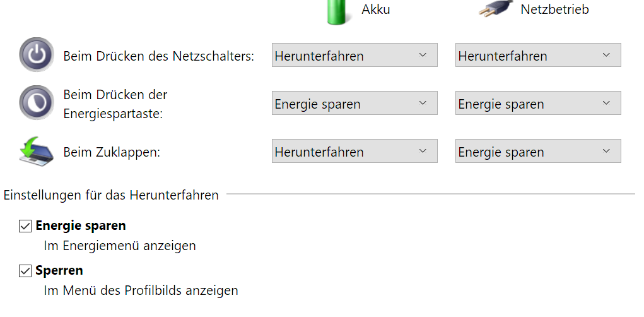This screenshot has height=317, width=644.
Task: Click 'Im Energiemenü anzeigen' description text
Action: (120, 246)
